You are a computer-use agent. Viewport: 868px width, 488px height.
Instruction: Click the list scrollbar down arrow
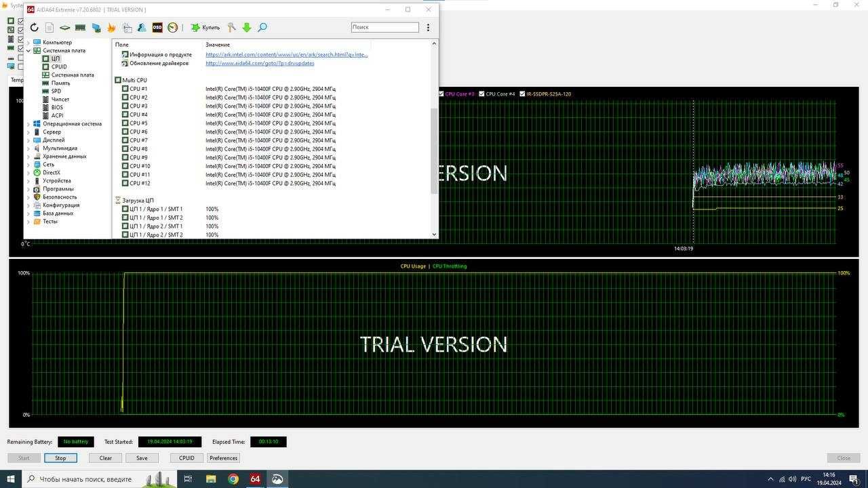pyautogui.click(x=434, y=235)
